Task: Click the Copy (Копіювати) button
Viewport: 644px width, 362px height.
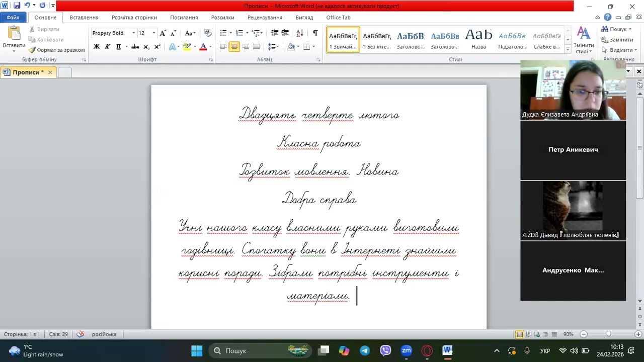Action: pyautogui.click(x=46, y=40)
